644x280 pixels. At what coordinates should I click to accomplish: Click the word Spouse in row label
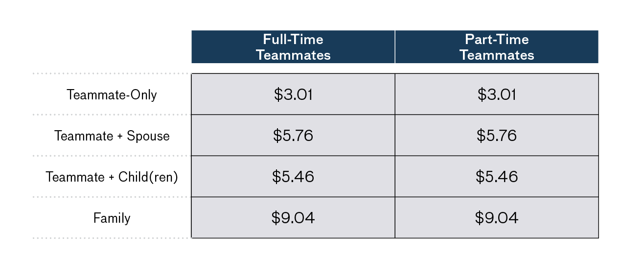148,136
